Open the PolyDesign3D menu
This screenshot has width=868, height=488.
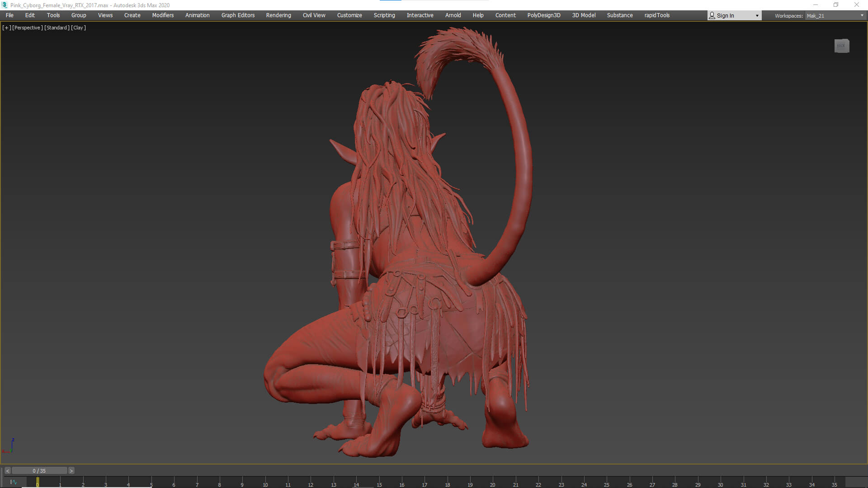(x=544, y=15)
